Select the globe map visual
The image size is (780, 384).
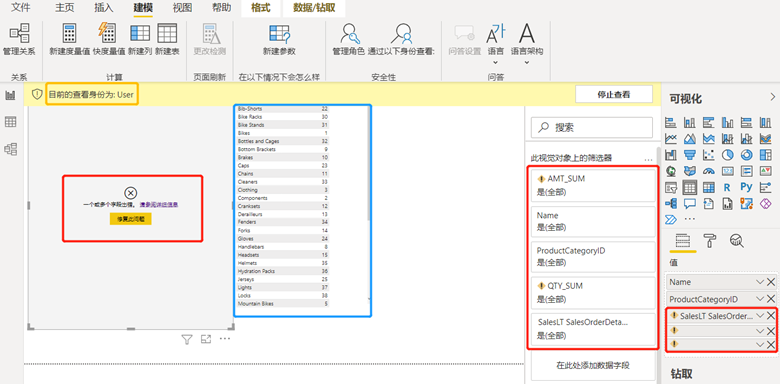pos(671,171)
